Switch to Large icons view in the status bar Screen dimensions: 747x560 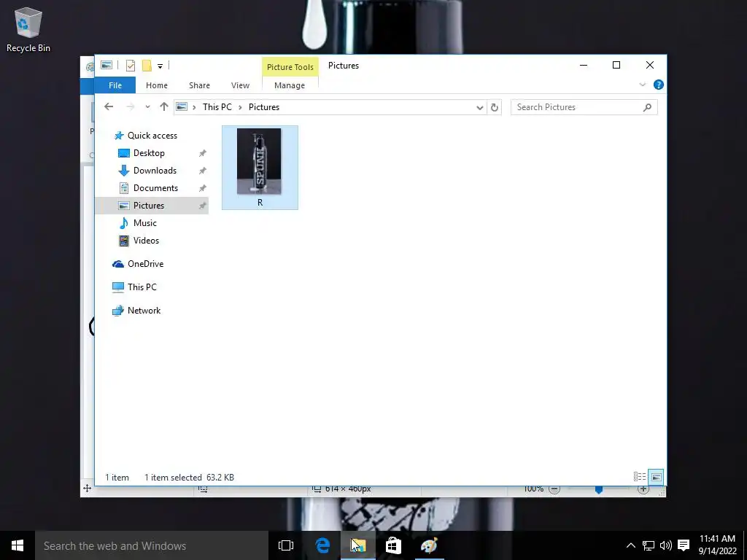(657, 477)
